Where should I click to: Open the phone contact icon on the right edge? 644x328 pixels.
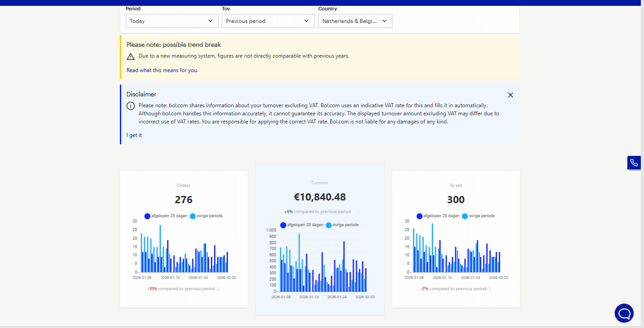(634, 163)
